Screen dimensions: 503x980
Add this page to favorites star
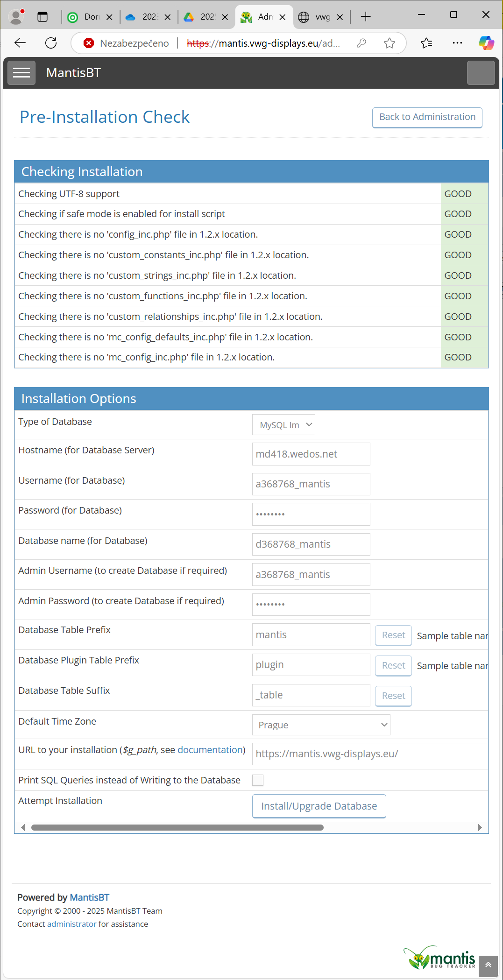click(x=390, y=43)
